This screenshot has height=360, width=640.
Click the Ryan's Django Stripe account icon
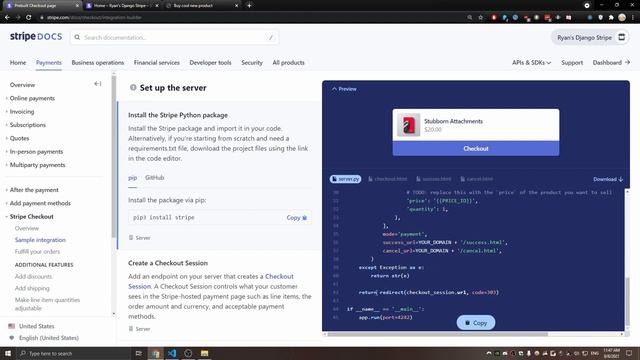point(621,37)
